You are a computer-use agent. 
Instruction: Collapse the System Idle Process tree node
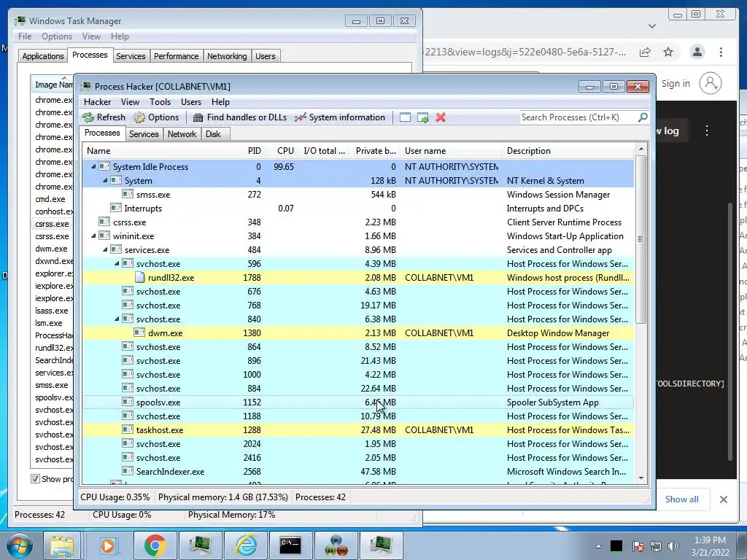(93, 167)
